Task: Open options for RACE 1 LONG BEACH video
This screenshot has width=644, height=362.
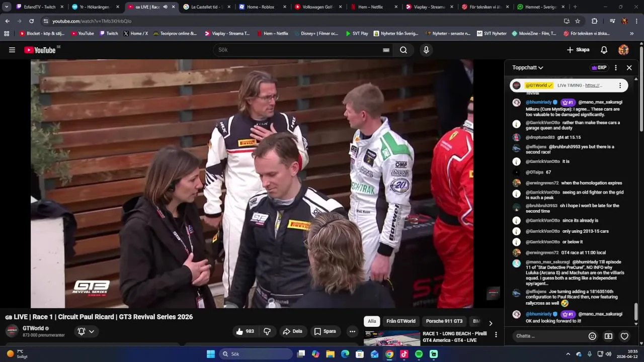Action: click(x=496, y=334)
